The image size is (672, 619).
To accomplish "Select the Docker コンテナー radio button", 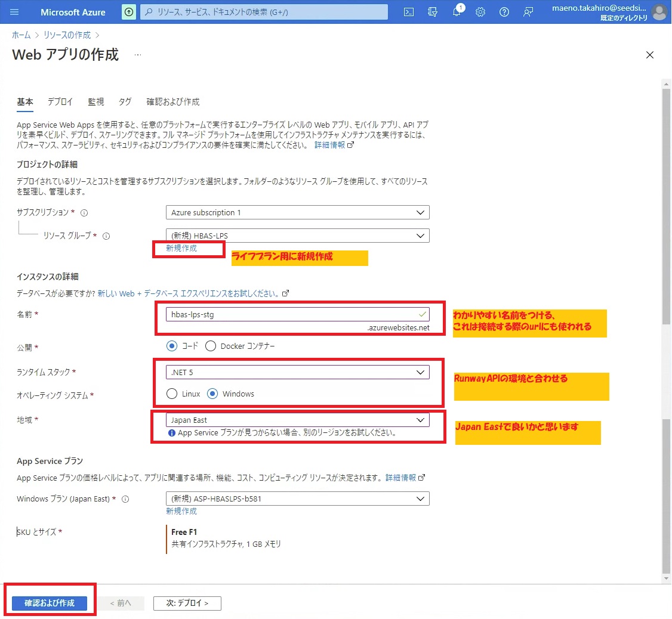I will click(211, 346).
